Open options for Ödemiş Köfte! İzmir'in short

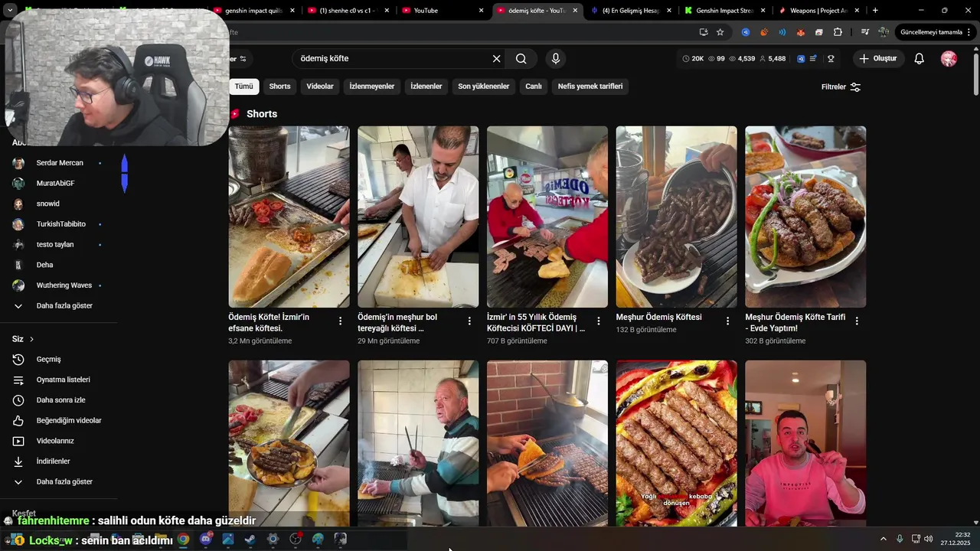pyautogui.click(x=340, y=321)
